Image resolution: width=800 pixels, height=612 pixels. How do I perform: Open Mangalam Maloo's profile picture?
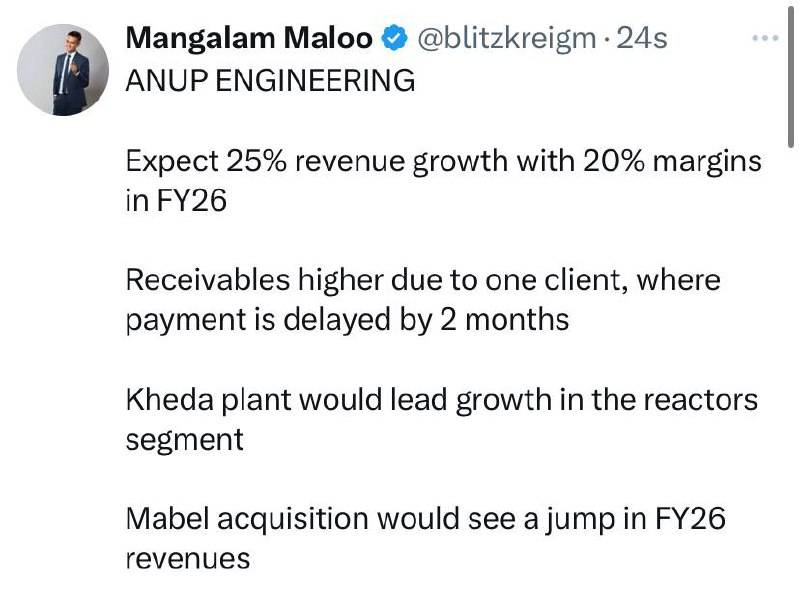[x=63, y=70]
